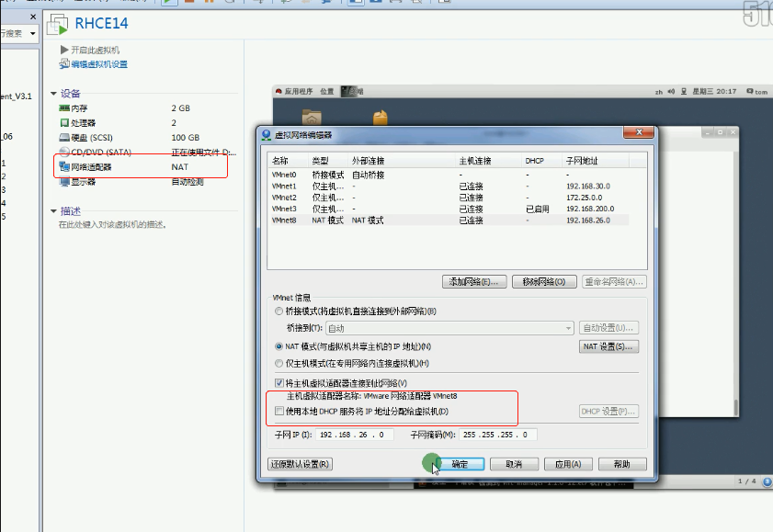773x532 pixels.
Task: Select the VMnet0 row in network table
Action: [449, 175]
